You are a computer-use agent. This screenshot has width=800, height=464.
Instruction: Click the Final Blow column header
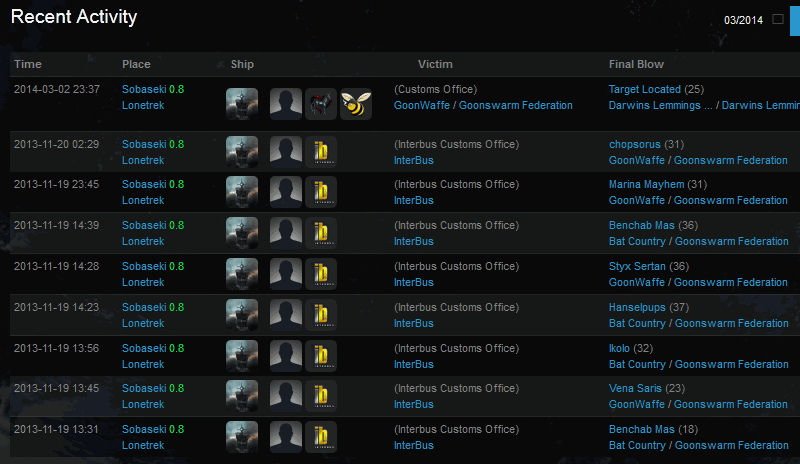pyautogui.click(x=636, y=64)
